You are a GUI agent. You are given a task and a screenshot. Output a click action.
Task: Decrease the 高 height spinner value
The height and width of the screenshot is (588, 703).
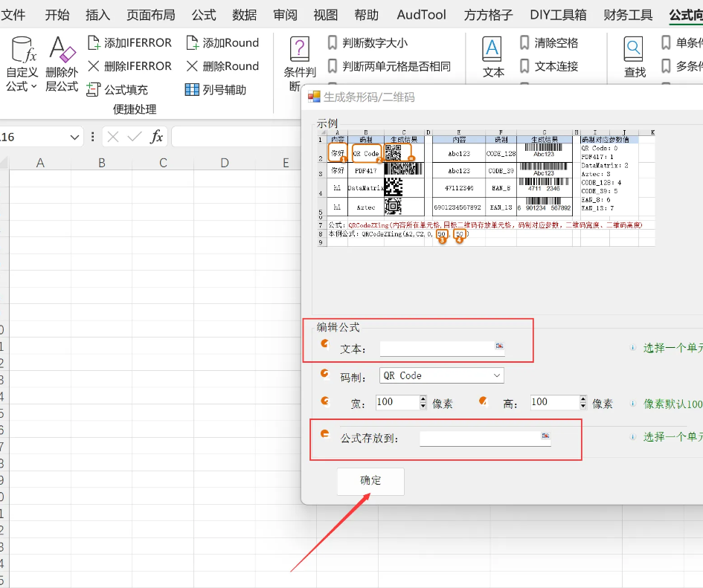(582, 406)
